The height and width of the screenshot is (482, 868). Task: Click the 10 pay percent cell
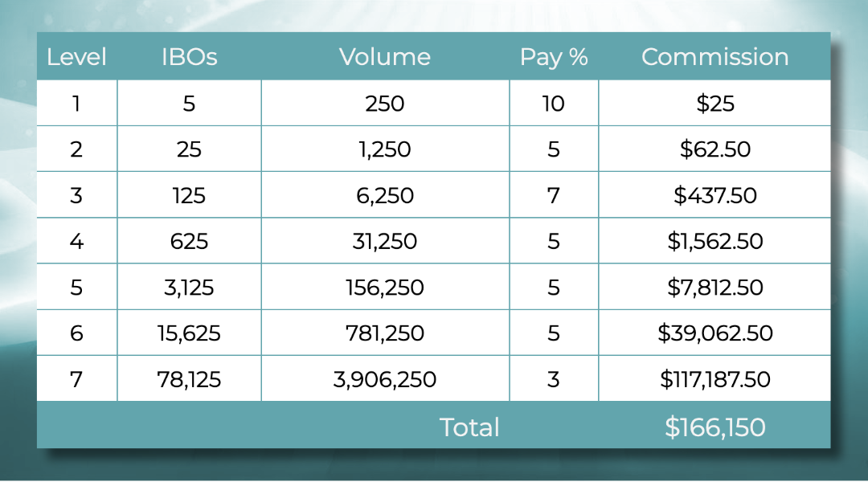click(x=554, y=104)
